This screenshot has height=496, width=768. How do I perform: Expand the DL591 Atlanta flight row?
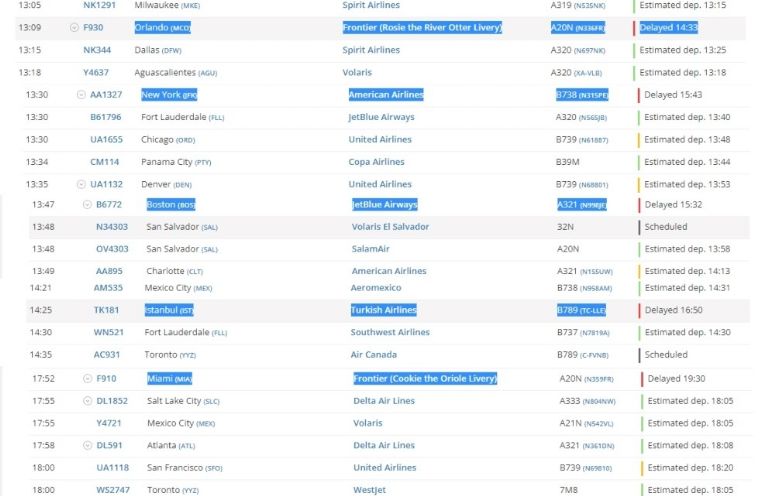pos(87,445)
